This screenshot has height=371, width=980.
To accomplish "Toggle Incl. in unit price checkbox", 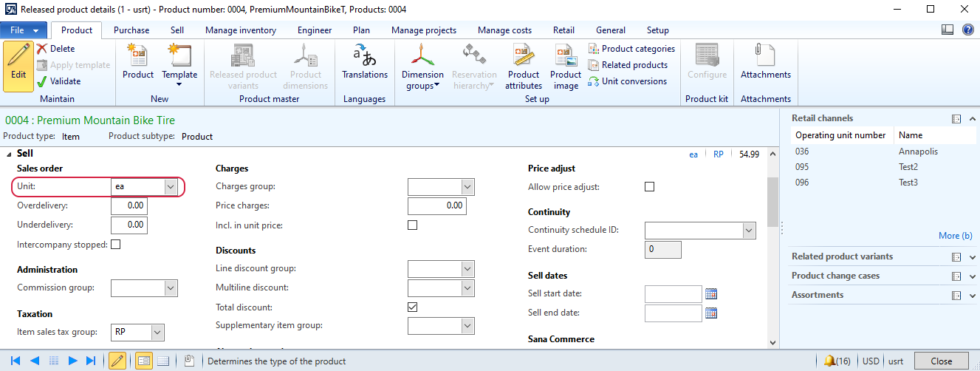I will tap(413, 225).
